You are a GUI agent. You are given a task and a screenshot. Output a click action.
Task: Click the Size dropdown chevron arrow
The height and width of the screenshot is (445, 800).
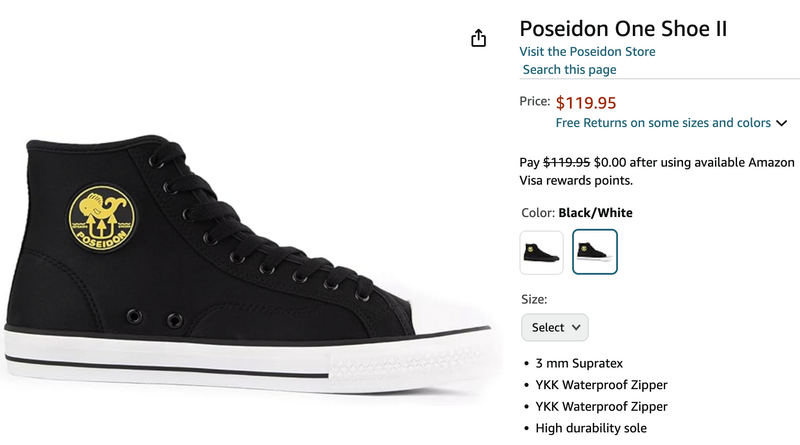click(576, 327)
